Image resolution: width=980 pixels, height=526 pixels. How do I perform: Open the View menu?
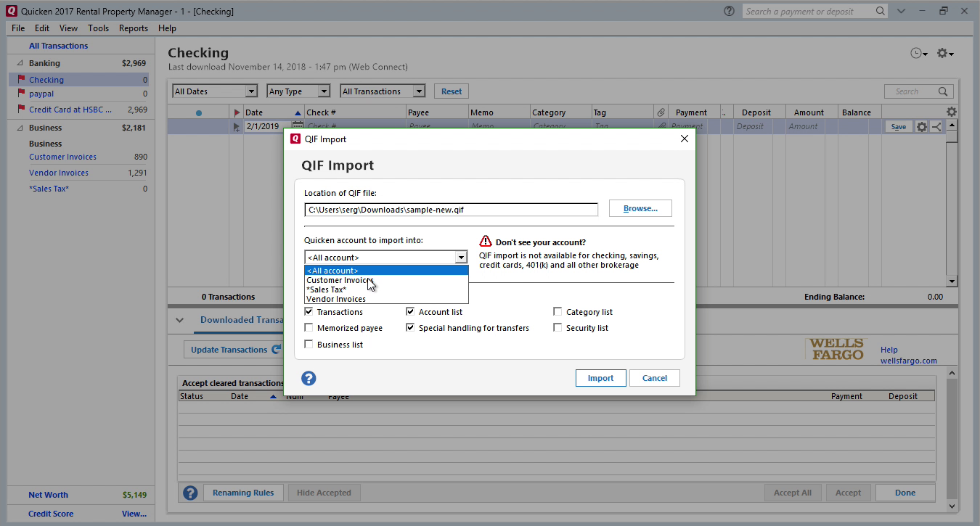point(68,28)
